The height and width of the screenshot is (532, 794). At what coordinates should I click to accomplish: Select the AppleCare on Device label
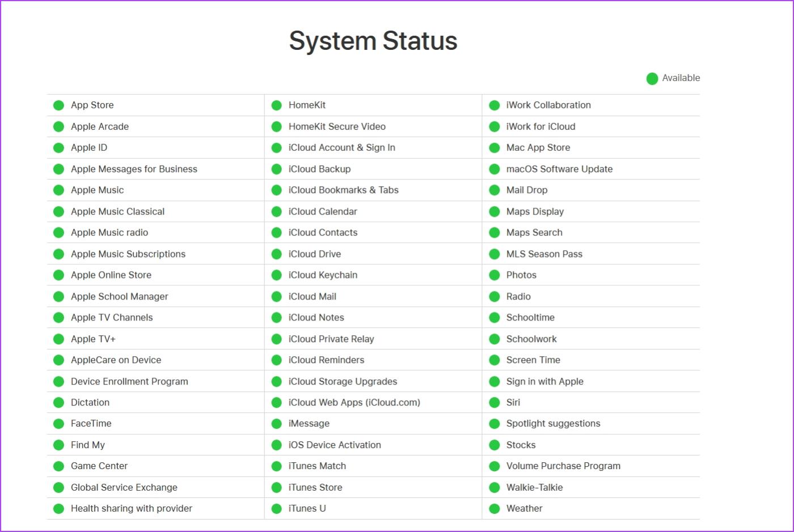point(116,360)
